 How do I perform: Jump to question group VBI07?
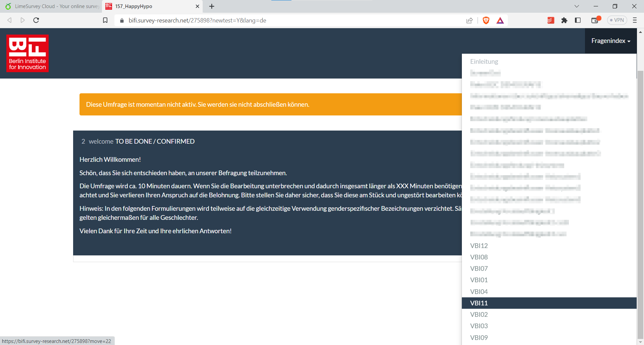click(x=549, y=268)
